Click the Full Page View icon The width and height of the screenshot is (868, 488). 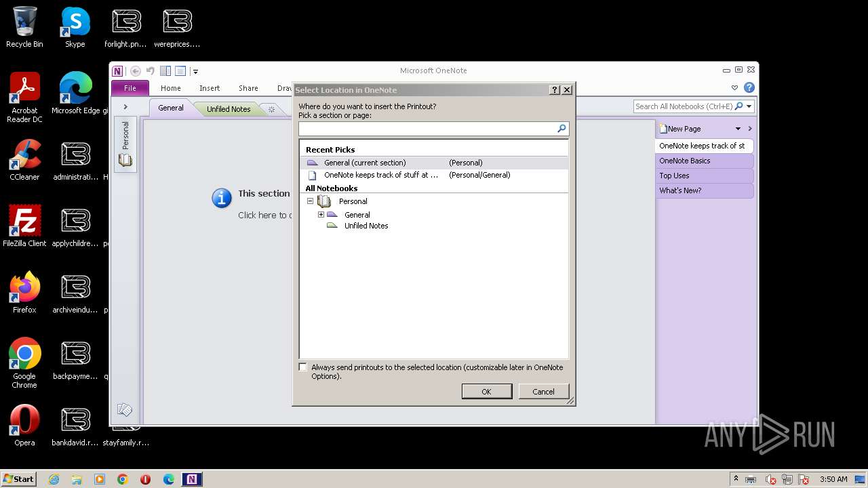point(180,70)
